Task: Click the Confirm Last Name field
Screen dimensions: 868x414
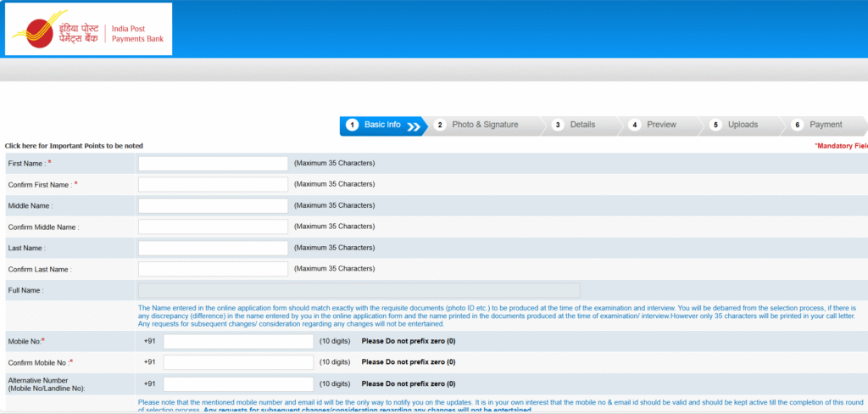Action: click(x=213, y=269)
